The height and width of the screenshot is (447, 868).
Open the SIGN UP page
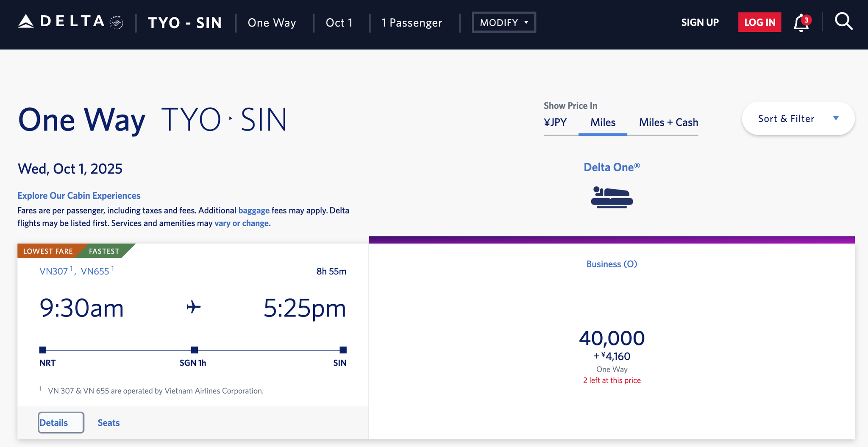700,22
